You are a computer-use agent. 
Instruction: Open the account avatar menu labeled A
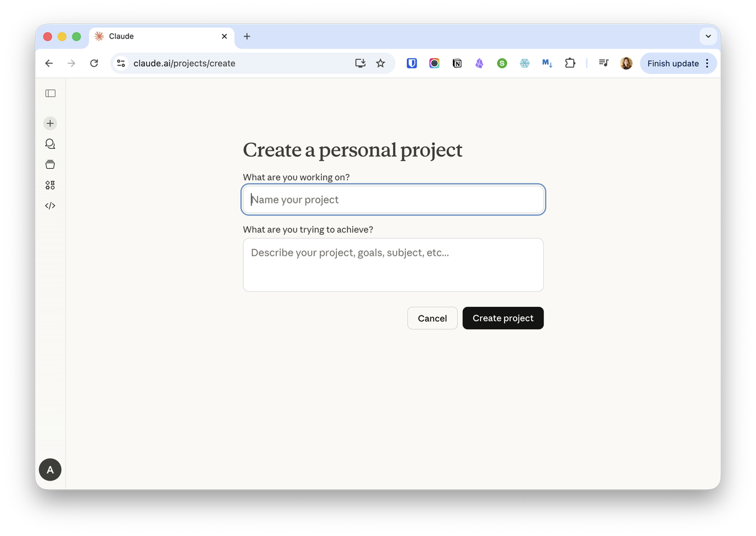50,469
